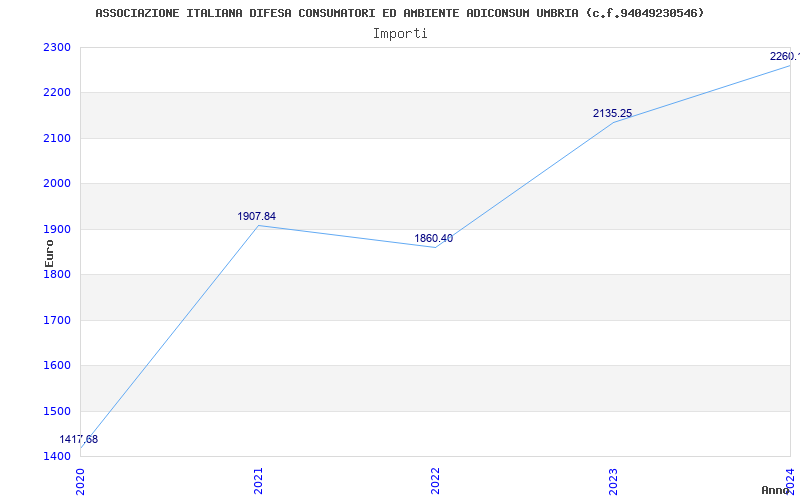This screenshot has height=500, width=800.
Task: Click the 2021 x-axis label
Action: click(258, 481)
